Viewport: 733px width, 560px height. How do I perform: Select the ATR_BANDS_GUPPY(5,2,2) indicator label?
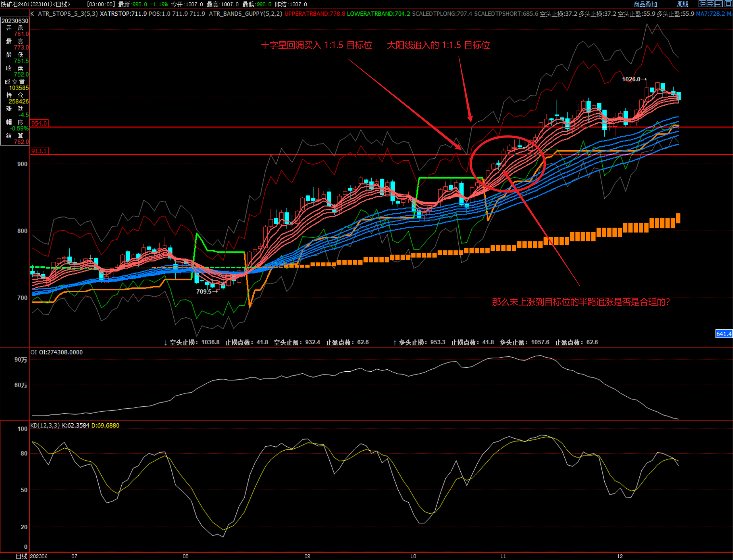(x=245, y=14)
